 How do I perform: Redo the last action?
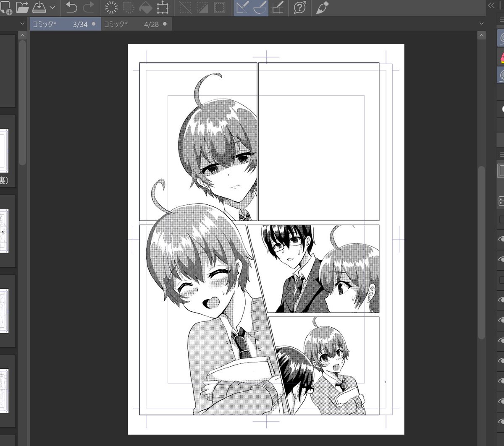coord(88,7)
